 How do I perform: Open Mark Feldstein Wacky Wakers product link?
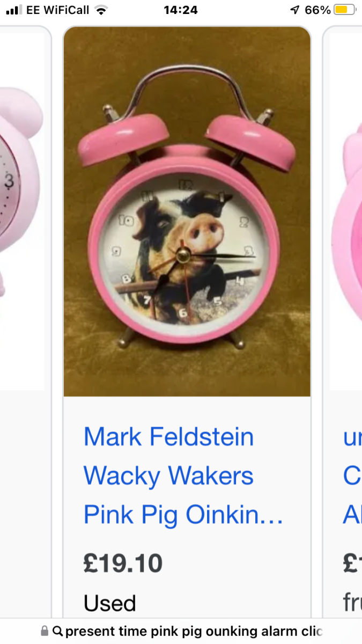click(183, 475)
